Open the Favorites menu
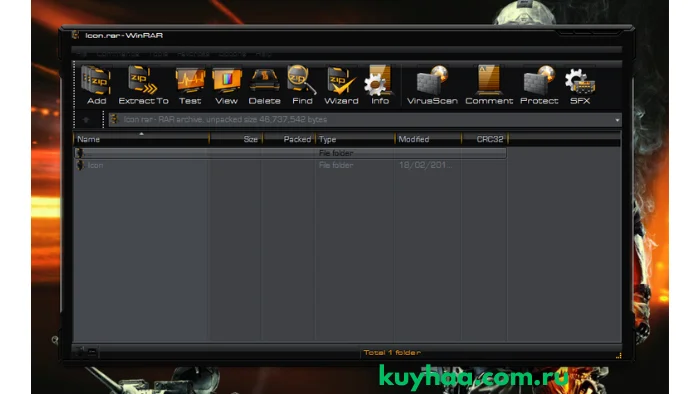The width and height of the screenshot is (700, 394). (x=193, y=54)
